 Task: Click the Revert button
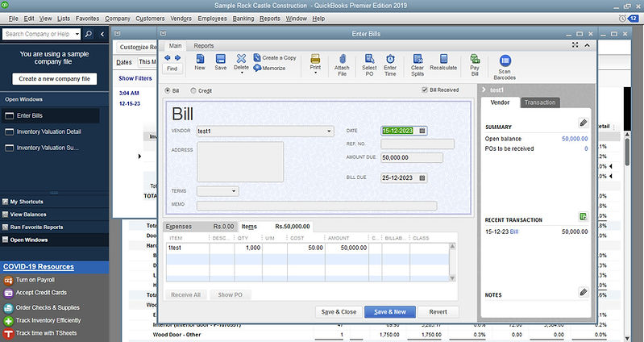click(438, 312)
